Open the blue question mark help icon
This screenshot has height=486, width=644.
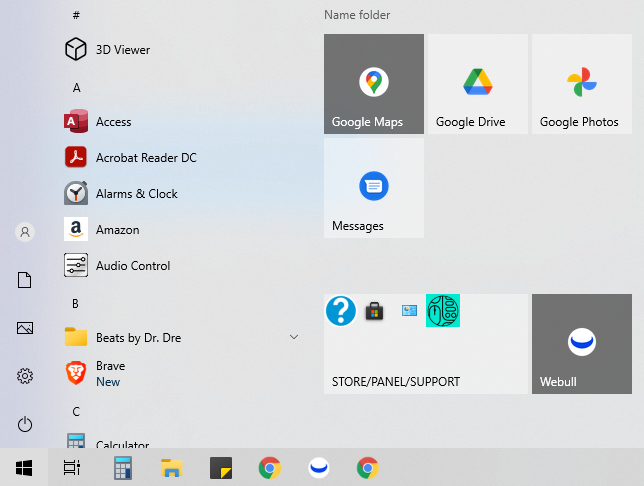click(341, 311)
